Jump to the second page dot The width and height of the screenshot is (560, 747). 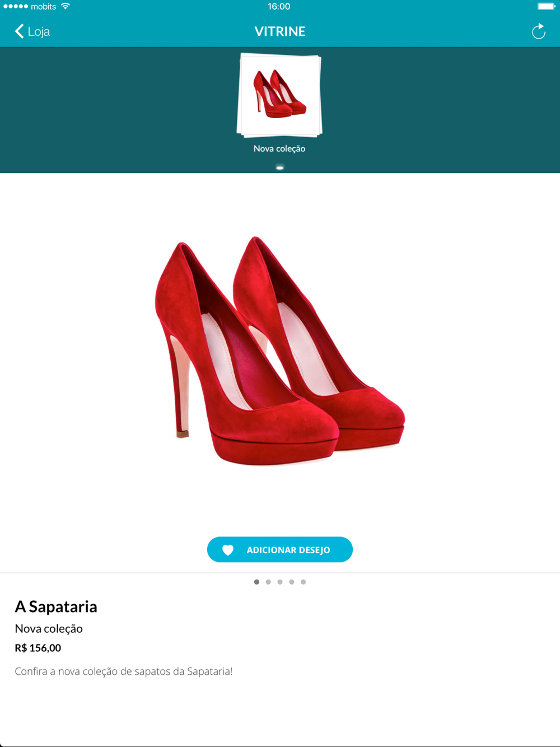pos(268,582)
